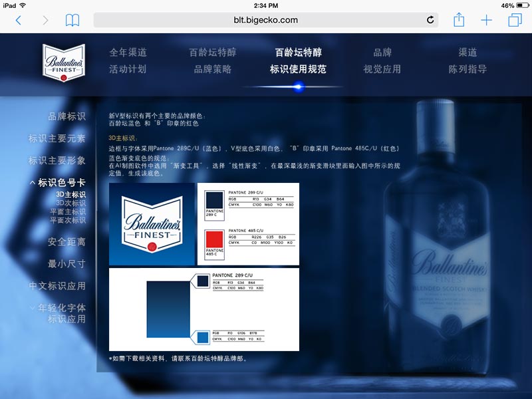The image size is (532, 399).
Task: Open the 平面主标识 sidebar link
Action: 68,211
